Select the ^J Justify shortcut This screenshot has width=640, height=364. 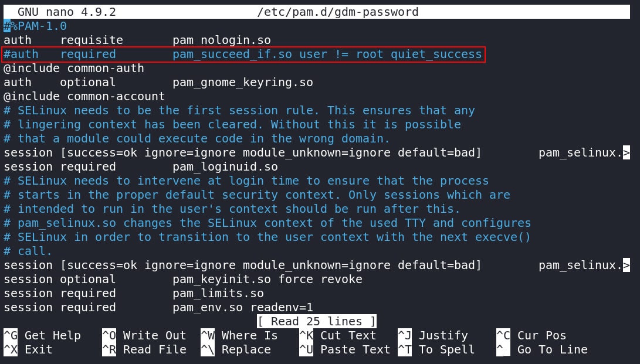433,335
